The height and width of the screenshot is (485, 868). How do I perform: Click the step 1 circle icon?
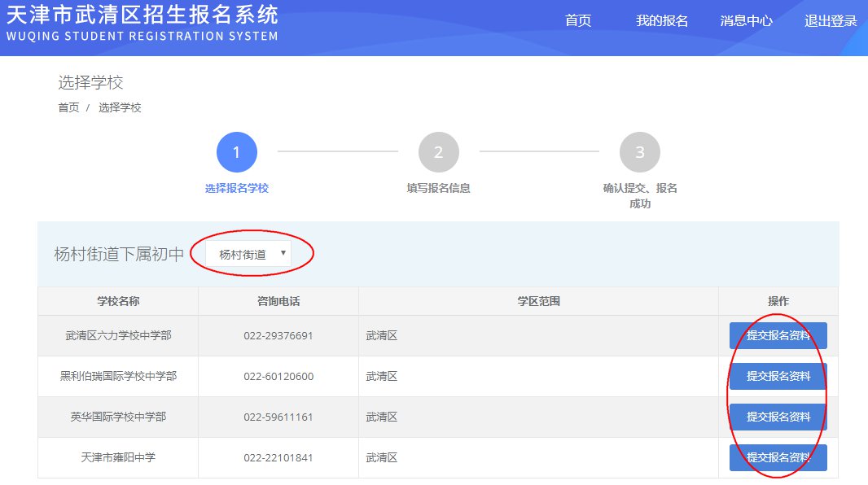coord(236,152)
